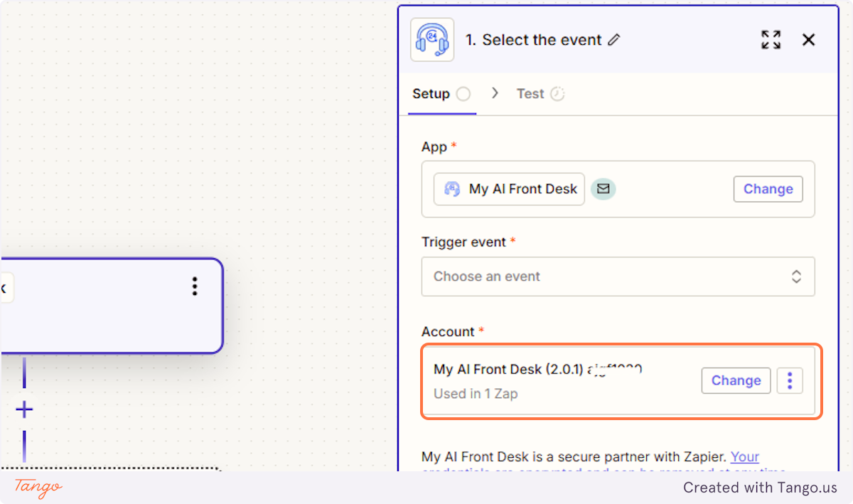Screen dimensions: 853x504
Task: Click the chevron between Setup and Test
Action: point(495,93)
